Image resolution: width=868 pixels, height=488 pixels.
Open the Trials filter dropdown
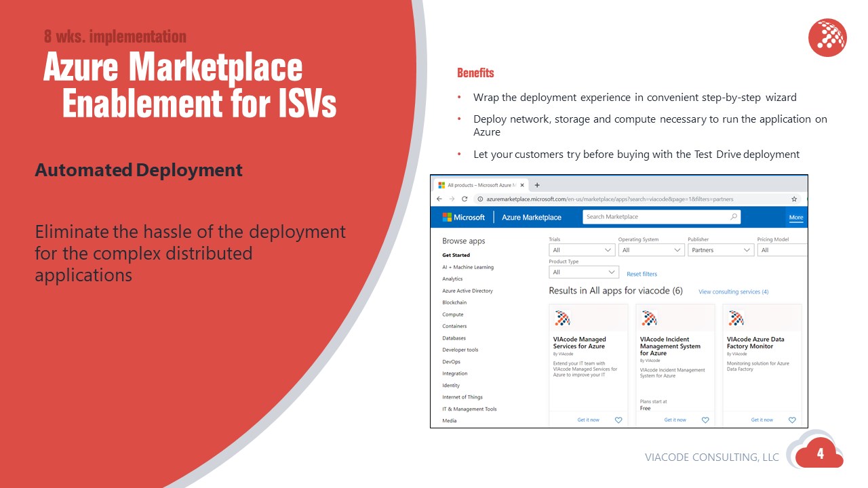582,250
